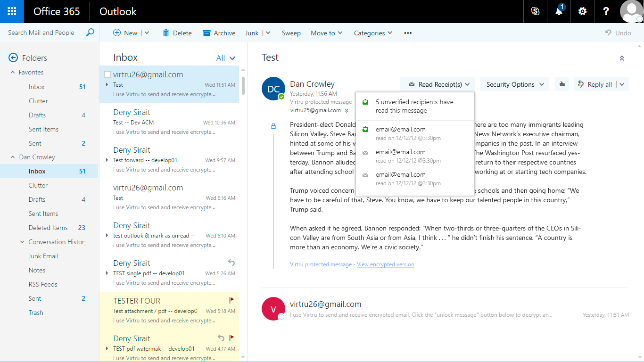
Task: Click the search magnifier icon
Action: 90,33
